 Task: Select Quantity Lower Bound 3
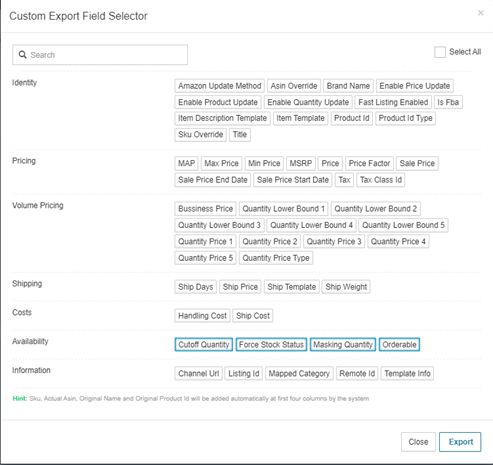click(219, 225)
